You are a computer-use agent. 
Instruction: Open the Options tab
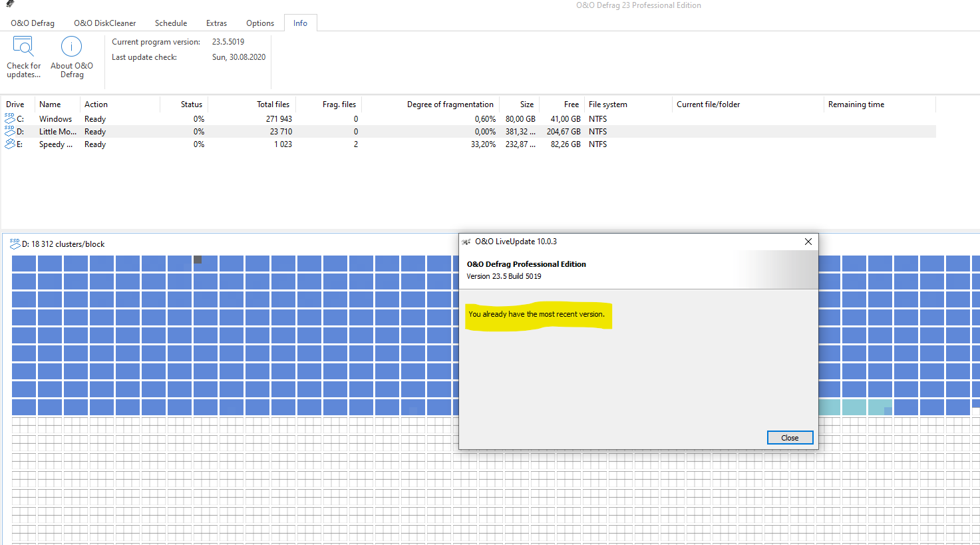[260, 23]
